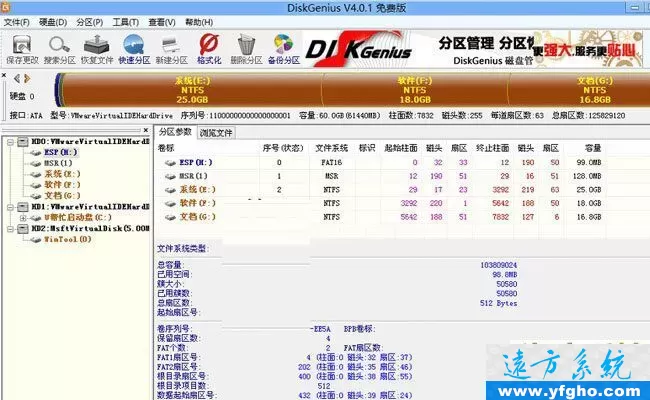The height and width of the screenshot is (400, 650).
Task: Collapse the HD1 disk tree node
Action: 8,206
